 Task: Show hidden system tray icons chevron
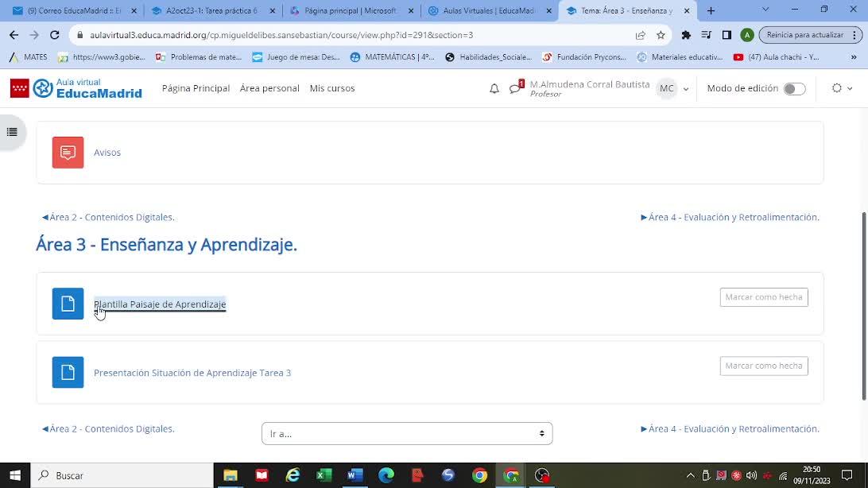coord(690,475)
